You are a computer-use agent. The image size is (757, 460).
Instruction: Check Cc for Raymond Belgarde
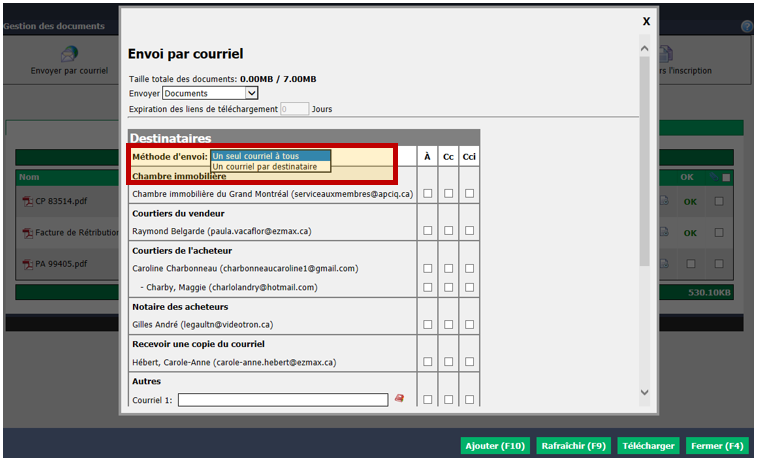[x=449, y=231]
